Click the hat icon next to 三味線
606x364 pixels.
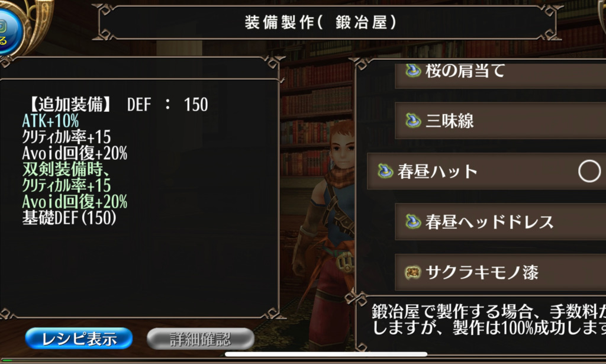point(412,121)
